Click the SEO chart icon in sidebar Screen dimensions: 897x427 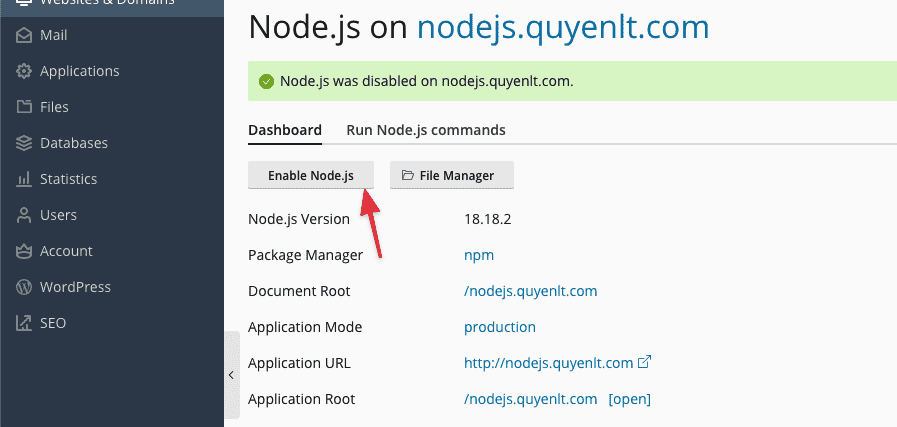pos(24,323)
